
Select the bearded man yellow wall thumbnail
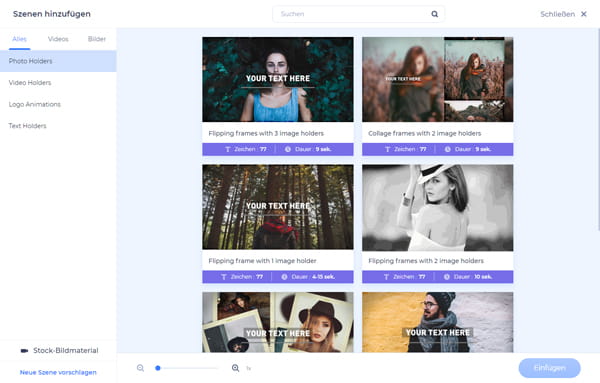click(x=438, y=322)
